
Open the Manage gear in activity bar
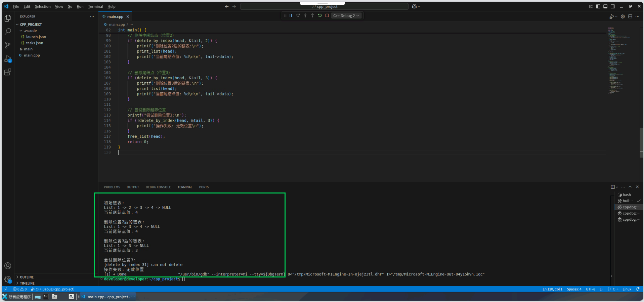tap(8, 279)
